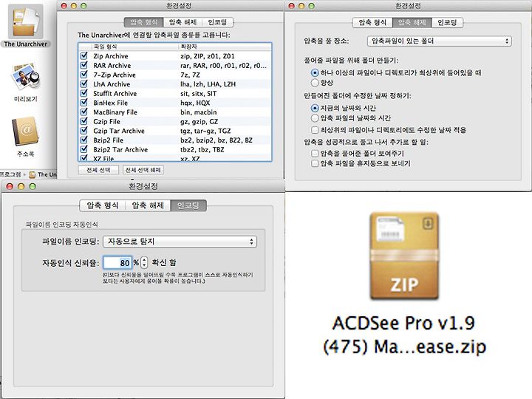Select 'rar, RAR, r00, r01' extensions text
The height and width of the screenshot is (399, 532).
223,65
